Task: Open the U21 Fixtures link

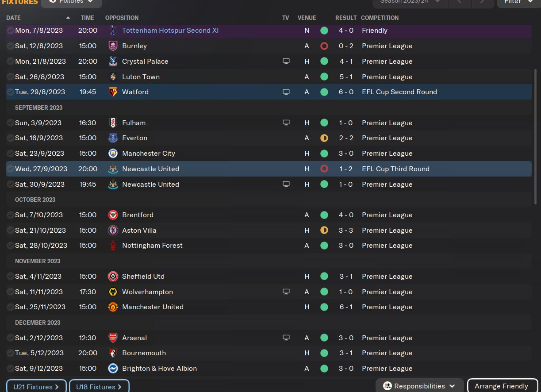Action: click(36, 387)
